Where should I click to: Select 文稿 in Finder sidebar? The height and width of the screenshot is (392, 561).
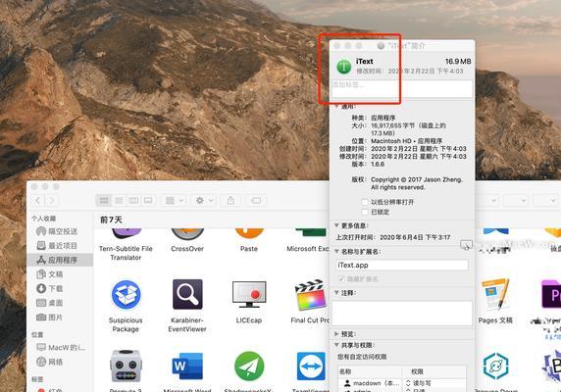click(60, 274)
